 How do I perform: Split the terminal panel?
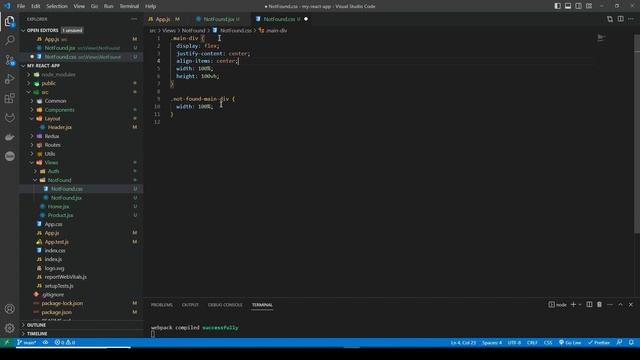click(x=589, y=304)
